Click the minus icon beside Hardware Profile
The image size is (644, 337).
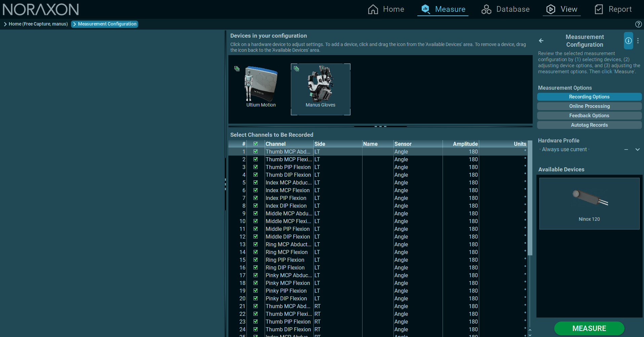tap(626, 150)
